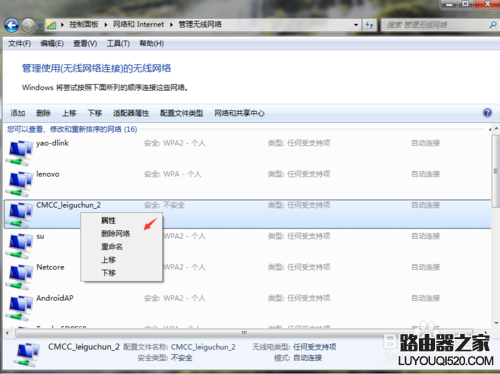Open help via the blue question mark icon
Viewport: 500px width, 374px height.
487,113
